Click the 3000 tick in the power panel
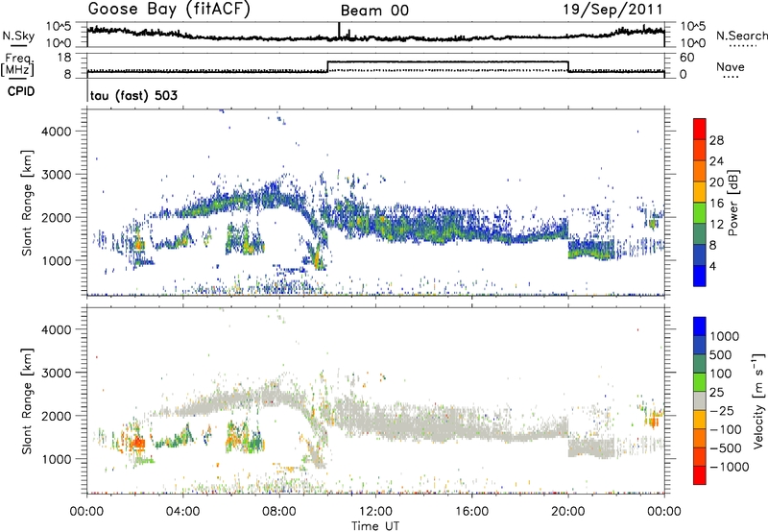Screen dimensions: 768x532 point(57,175)
